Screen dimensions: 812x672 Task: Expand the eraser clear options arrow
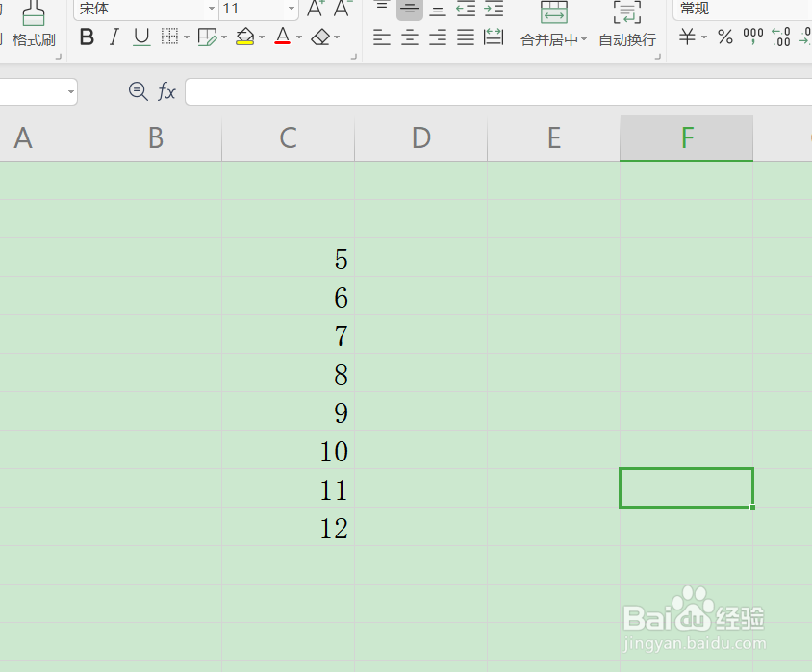(337, 37)
